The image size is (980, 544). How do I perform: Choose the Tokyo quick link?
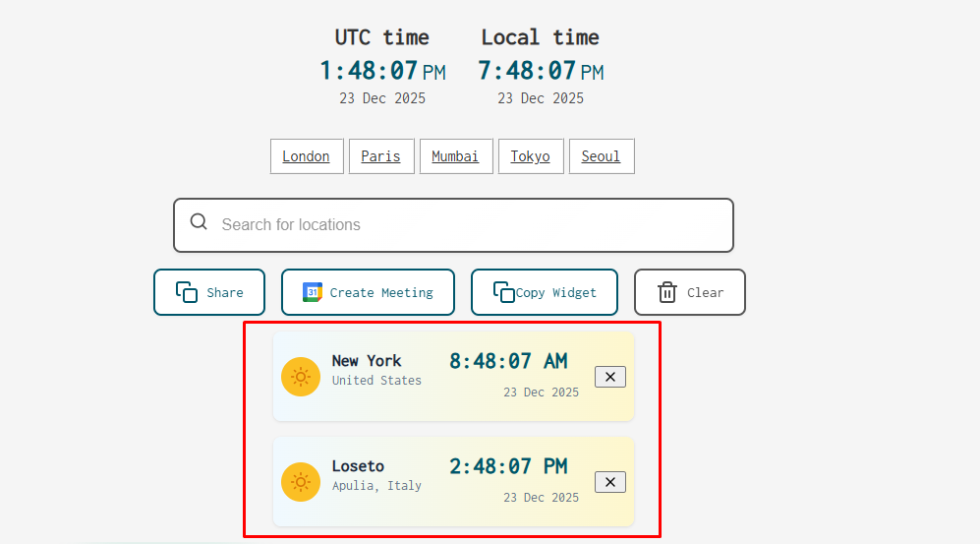point(531,156)
